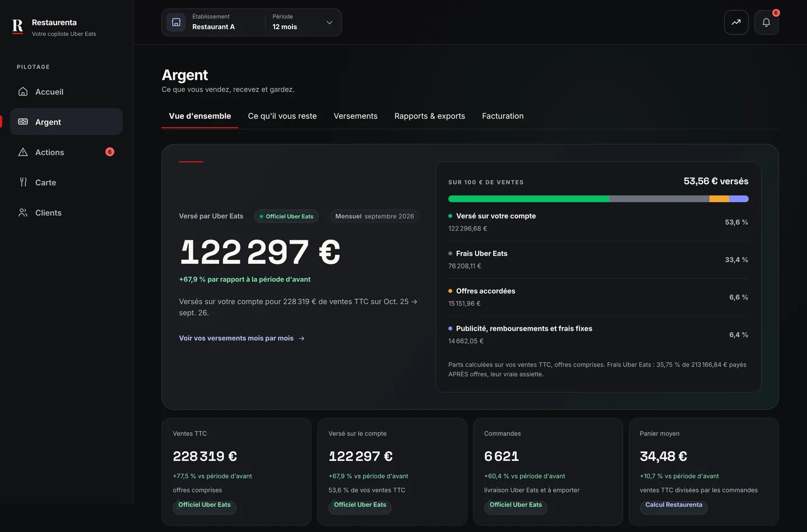Switch to Vue d'ensemble tab

pos(200,116)
